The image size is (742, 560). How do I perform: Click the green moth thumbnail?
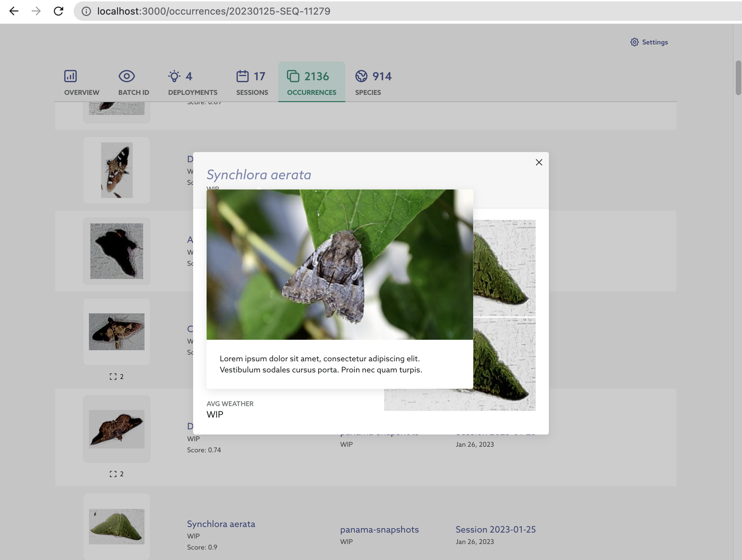(x=117, y=526)
